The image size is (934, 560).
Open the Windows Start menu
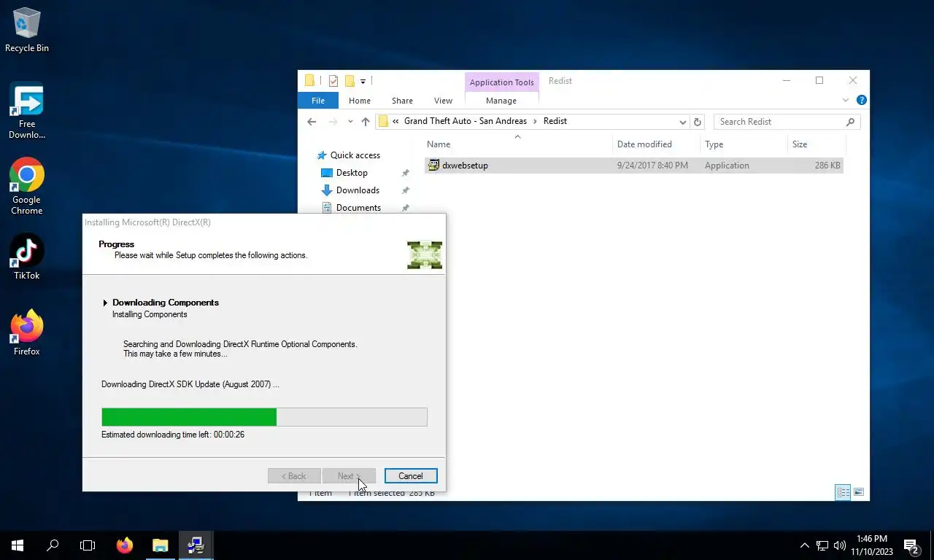tap(18, 545)
